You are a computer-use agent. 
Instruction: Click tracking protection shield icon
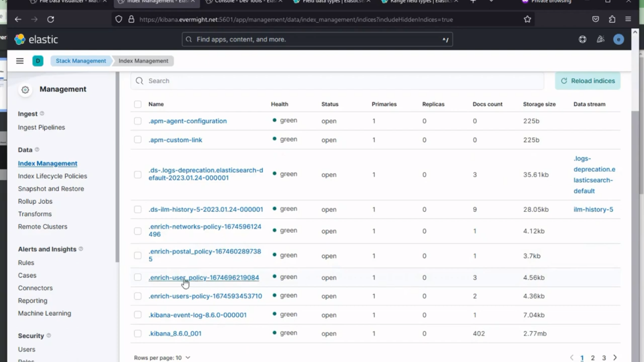pyautogui.click(x=119, y=19)
